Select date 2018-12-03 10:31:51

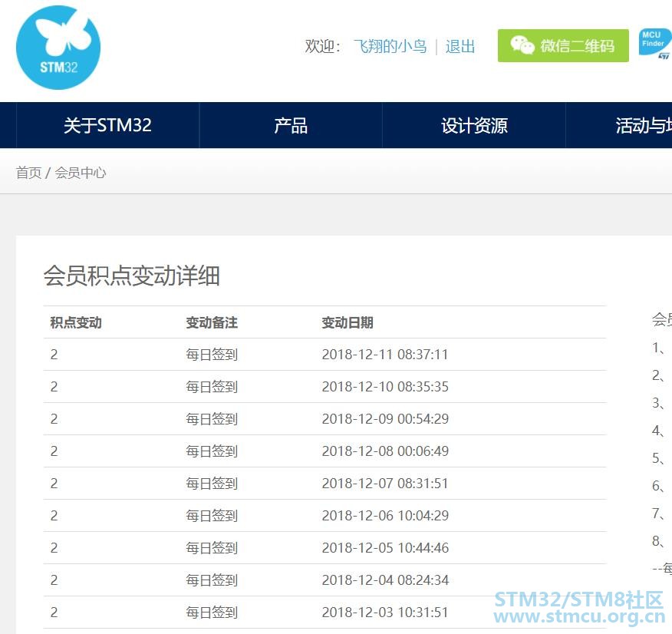[385, 613]
